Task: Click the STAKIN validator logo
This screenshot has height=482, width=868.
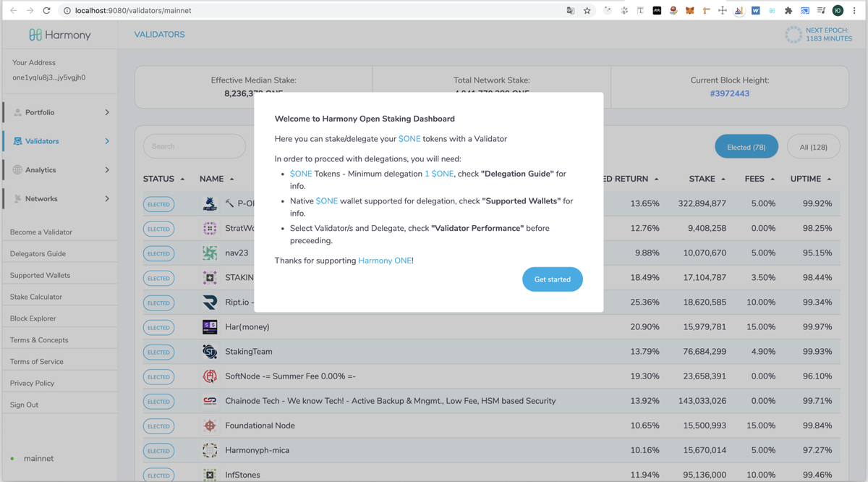Action: point(210,278)
